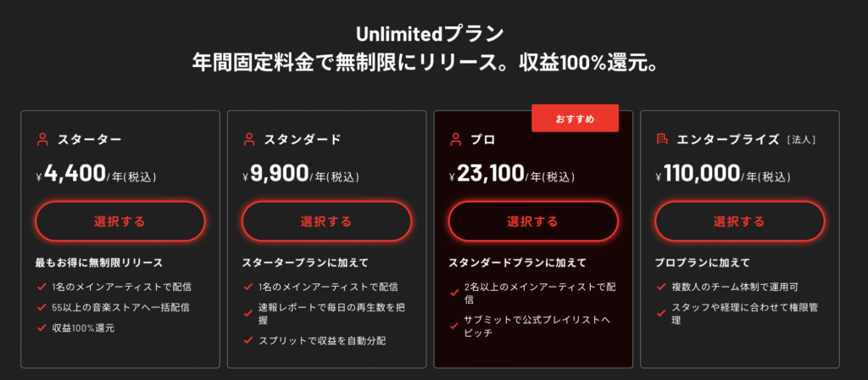Click checkmark next to 55以上の音楽ストアへ一括配信

coord(41,307)
